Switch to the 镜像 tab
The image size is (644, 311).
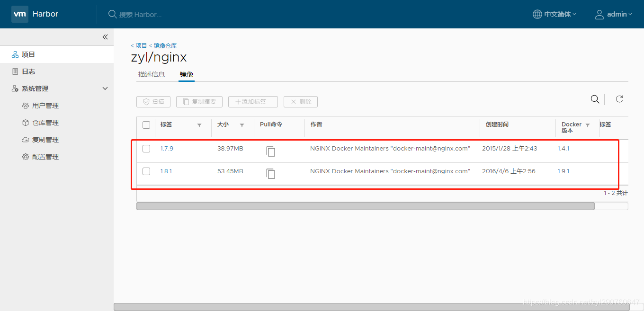click(x=187, y=74)
